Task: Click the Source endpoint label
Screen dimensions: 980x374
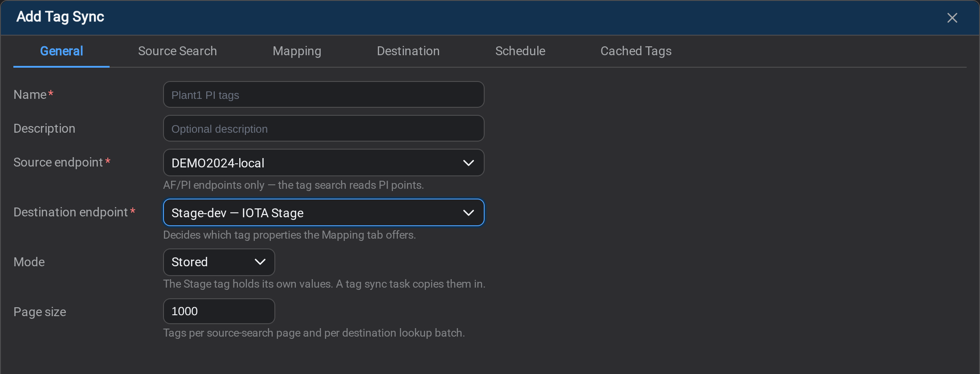Action: [x=62, y=163]
